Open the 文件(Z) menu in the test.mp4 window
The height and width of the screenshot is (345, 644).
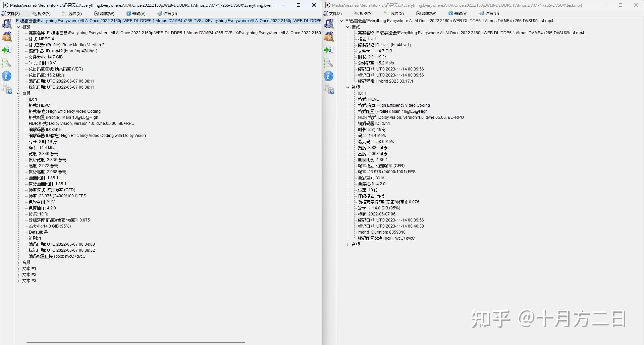(332, 13)
